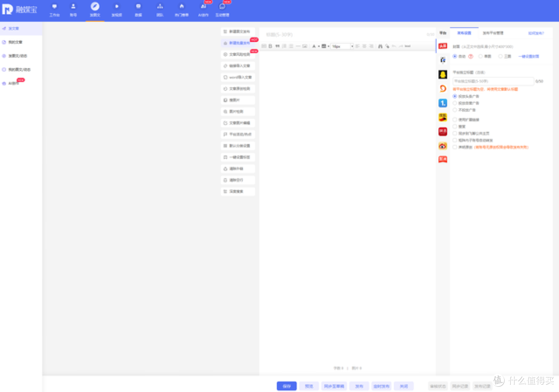Click 清除外链 in tools list

[x=238, y=169]
